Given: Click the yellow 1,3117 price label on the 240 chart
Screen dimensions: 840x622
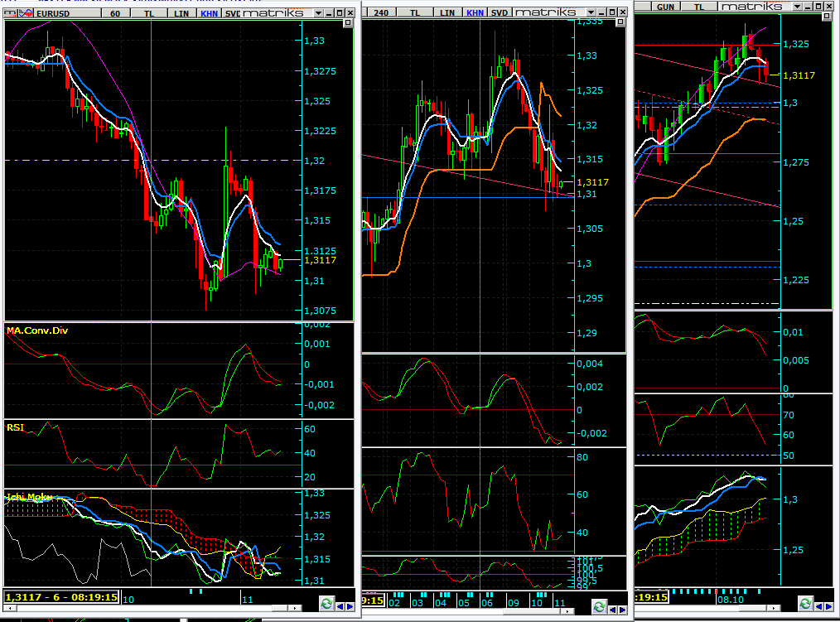Looking at the screenshot, I should 592,182.
